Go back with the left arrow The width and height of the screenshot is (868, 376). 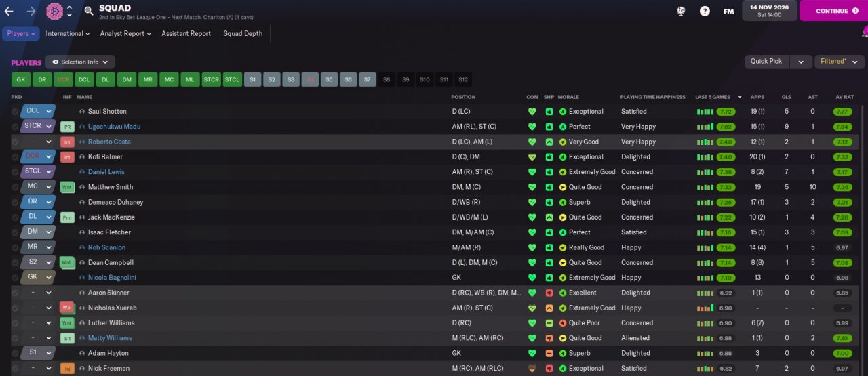9,11
